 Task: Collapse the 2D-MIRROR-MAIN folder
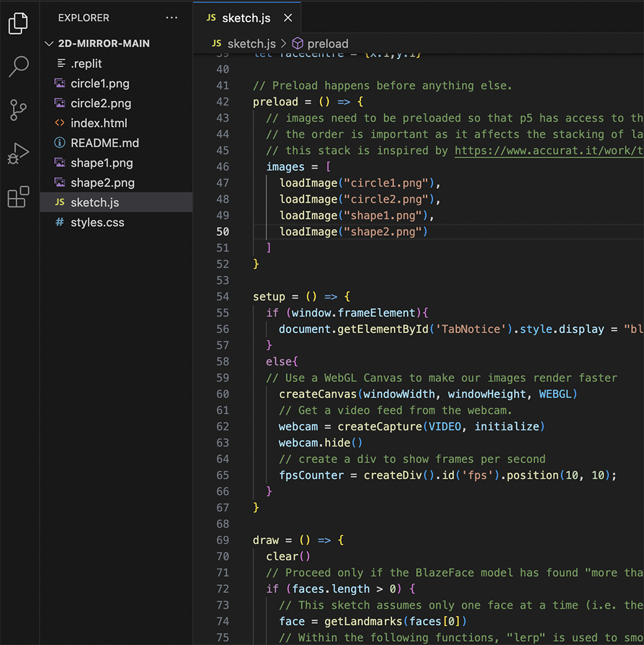click(x=49, y=44)
